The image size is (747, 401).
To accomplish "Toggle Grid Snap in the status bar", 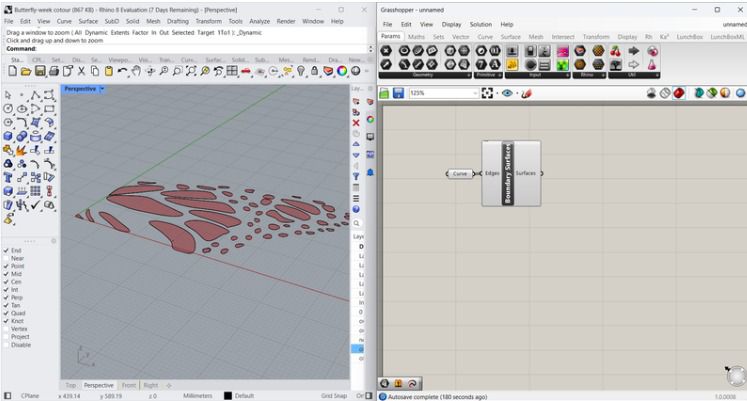I will click(333, 396).
